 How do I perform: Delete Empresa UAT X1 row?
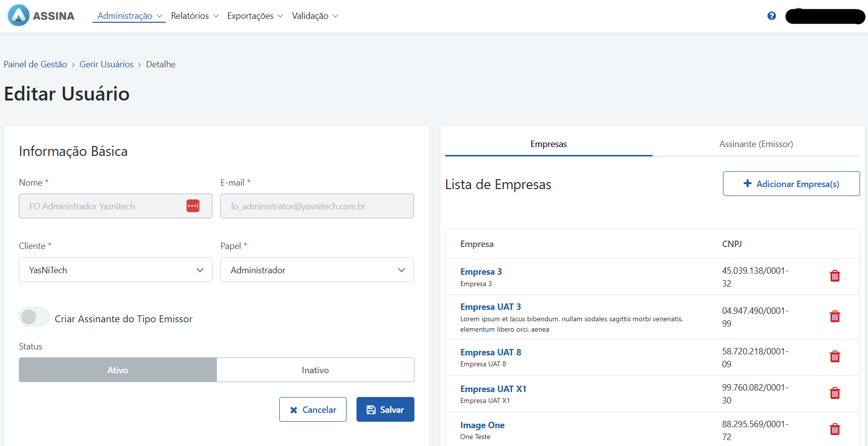[835, 393]
